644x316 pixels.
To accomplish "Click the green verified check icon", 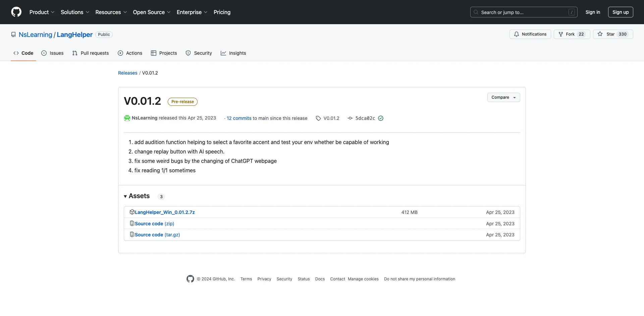I will pyautogui.click(x=381, y=118).
